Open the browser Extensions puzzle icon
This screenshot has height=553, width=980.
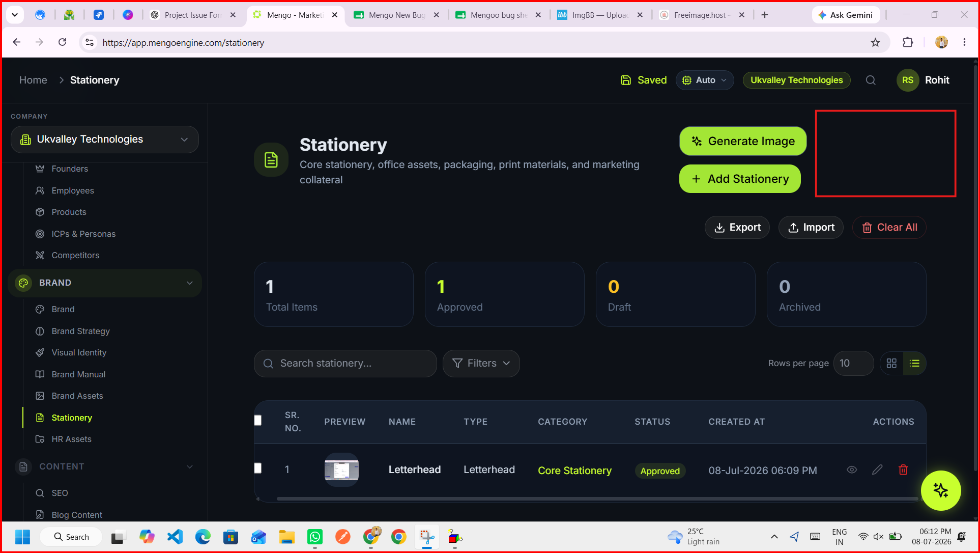(x=908, y=42)
